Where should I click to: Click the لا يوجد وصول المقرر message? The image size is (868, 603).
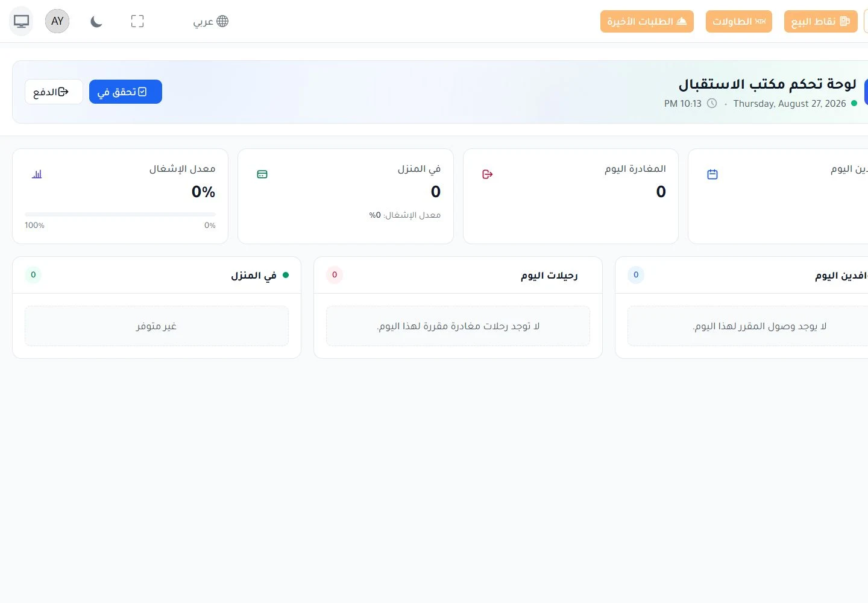point(759,326)
